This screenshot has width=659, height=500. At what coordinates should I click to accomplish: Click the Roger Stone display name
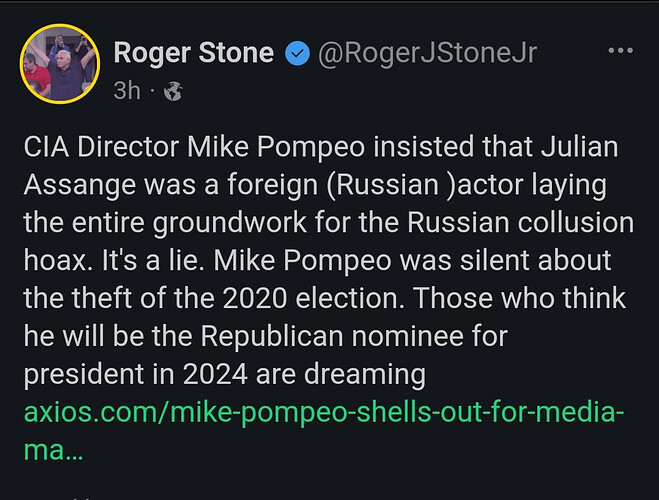point(194,54)
